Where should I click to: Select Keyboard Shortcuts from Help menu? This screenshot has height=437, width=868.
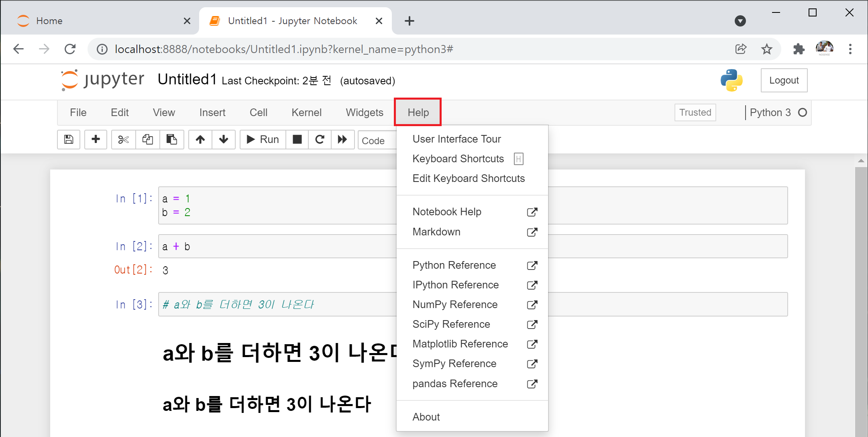(458, 159)
